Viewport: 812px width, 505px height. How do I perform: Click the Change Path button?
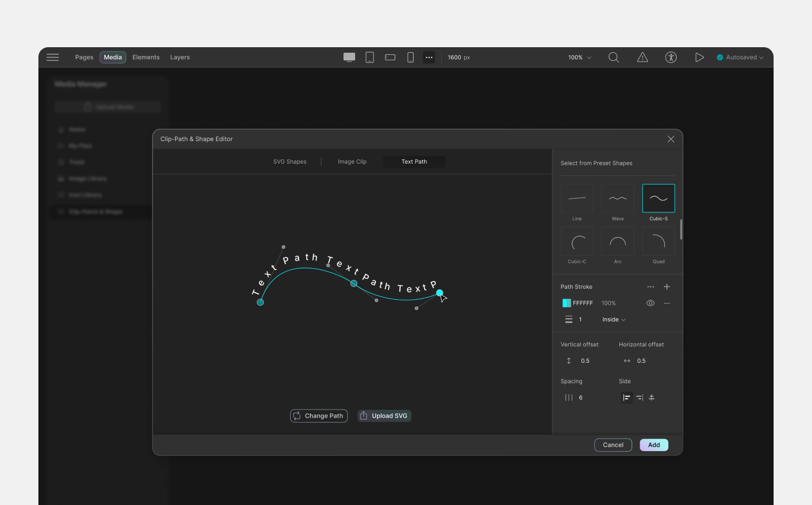(x=319, y=416)
